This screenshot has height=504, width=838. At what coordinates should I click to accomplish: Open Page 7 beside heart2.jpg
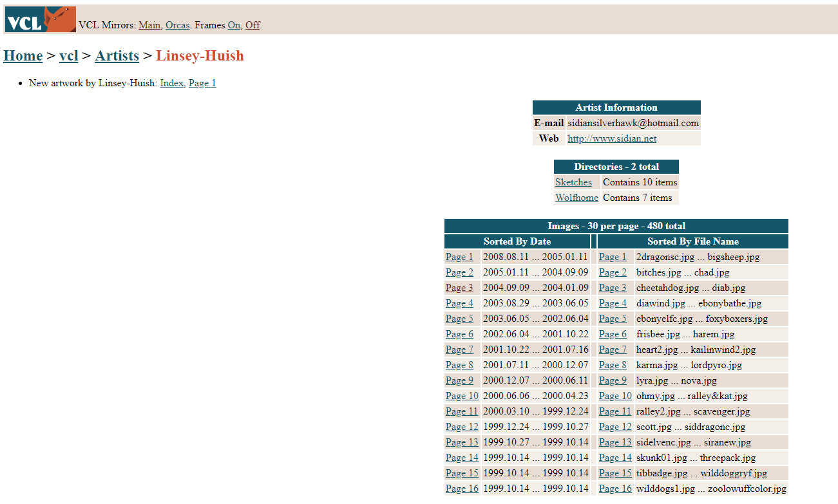613,350
